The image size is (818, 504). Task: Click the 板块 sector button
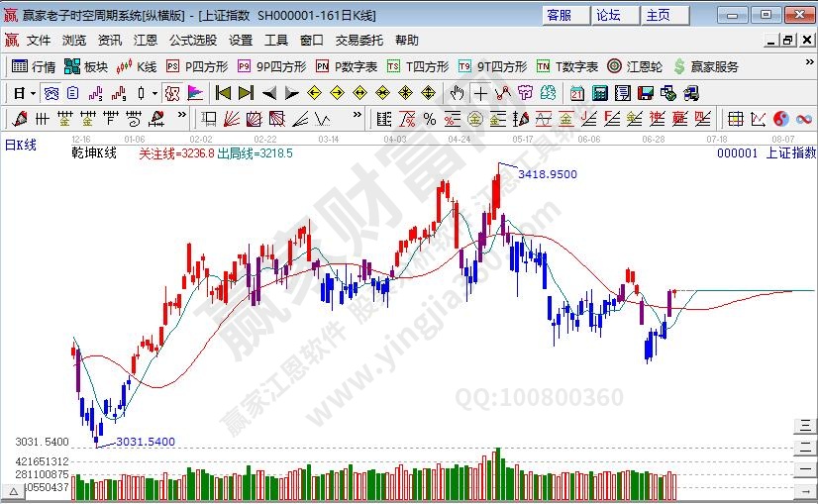click(85, 66)
